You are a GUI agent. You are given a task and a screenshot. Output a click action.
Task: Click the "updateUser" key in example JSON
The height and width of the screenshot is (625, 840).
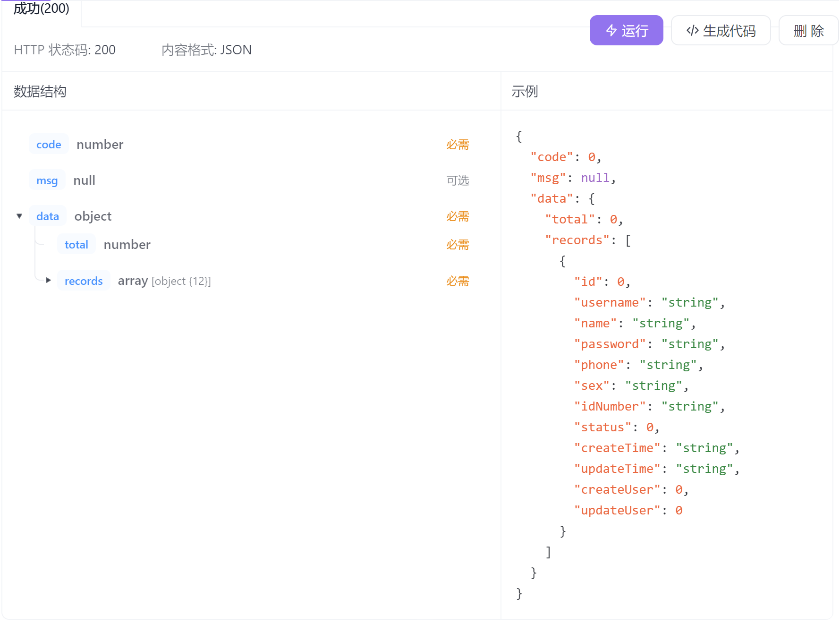tap(617, 511)
